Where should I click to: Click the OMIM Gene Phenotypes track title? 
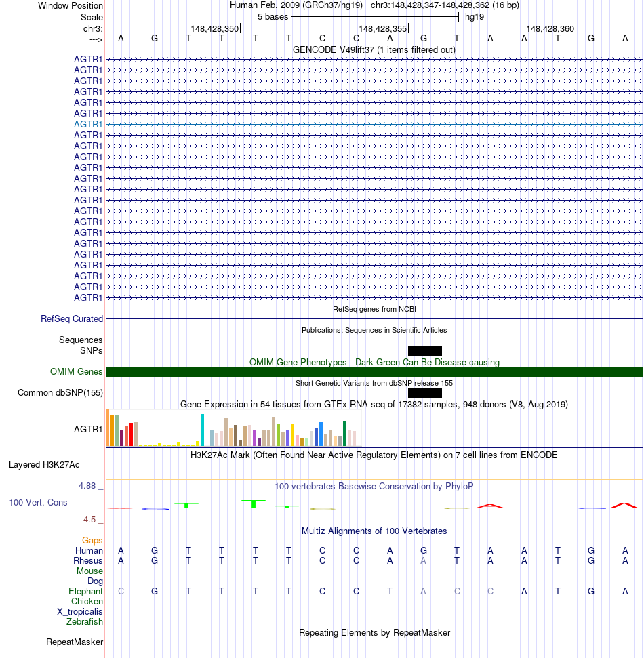[x=374, y=362]
